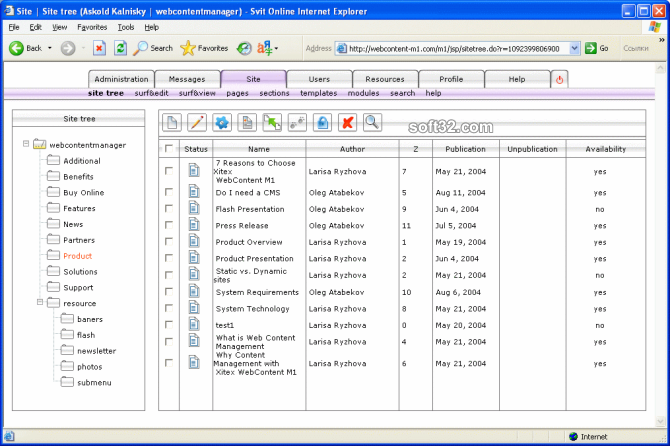Collapse the resource tree node
Viewport: 670px width, 446px height.
pos(40,302)
